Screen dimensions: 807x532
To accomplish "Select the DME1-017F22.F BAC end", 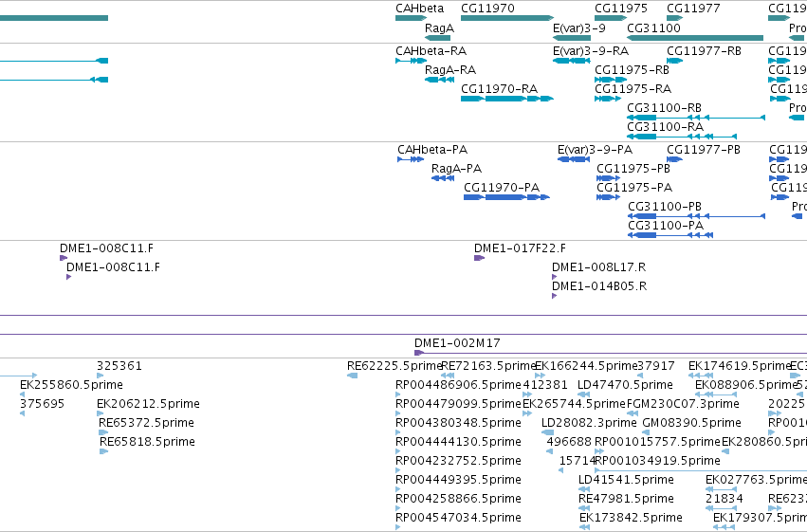I will pyautogui.click(x=479, y=258).
